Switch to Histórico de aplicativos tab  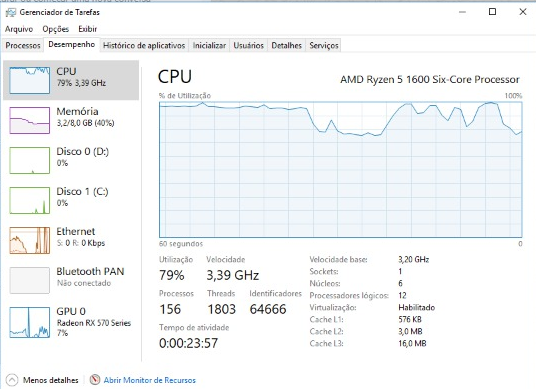tap(144, 45)
